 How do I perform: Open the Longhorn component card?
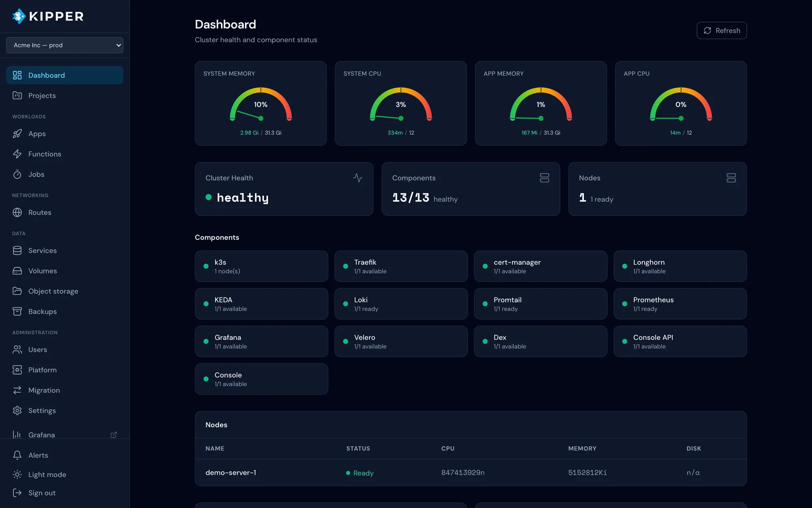pos(680,266)
